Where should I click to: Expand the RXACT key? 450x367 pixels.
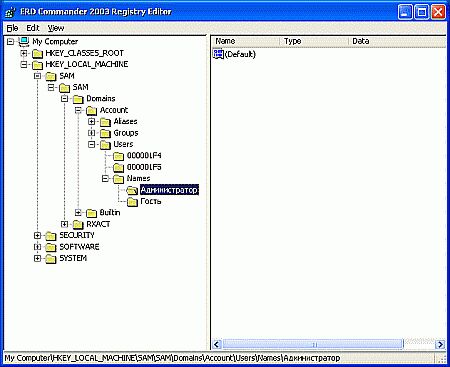[65, 224]
